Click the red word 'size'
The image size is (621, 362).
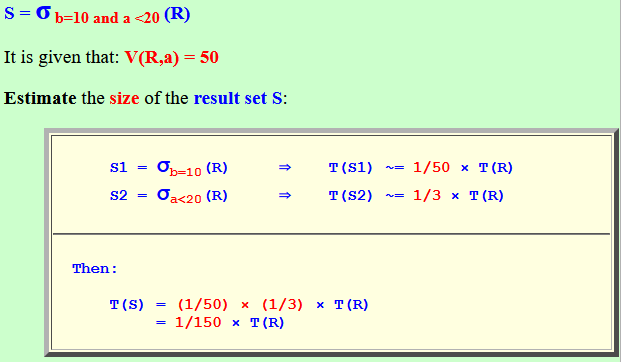click(124, 98)
